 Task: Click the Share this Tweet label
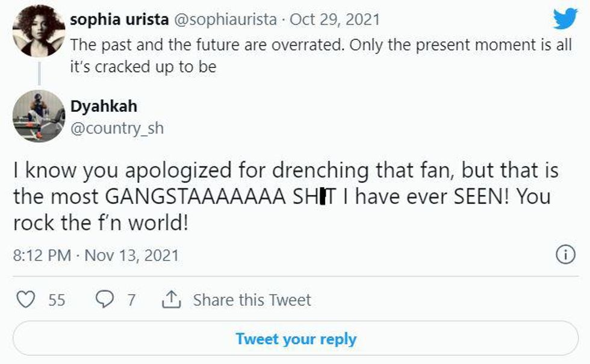pos(252,300)
